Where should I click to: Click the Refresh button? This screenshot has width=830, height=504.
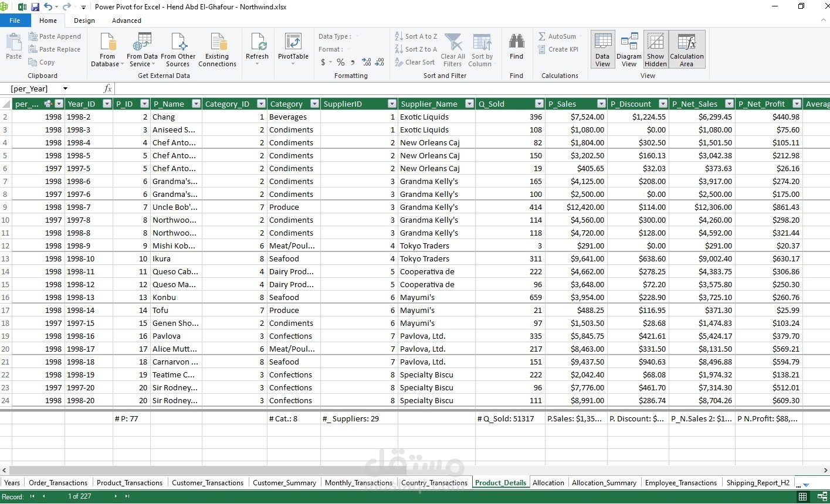(x=257, y=49)
